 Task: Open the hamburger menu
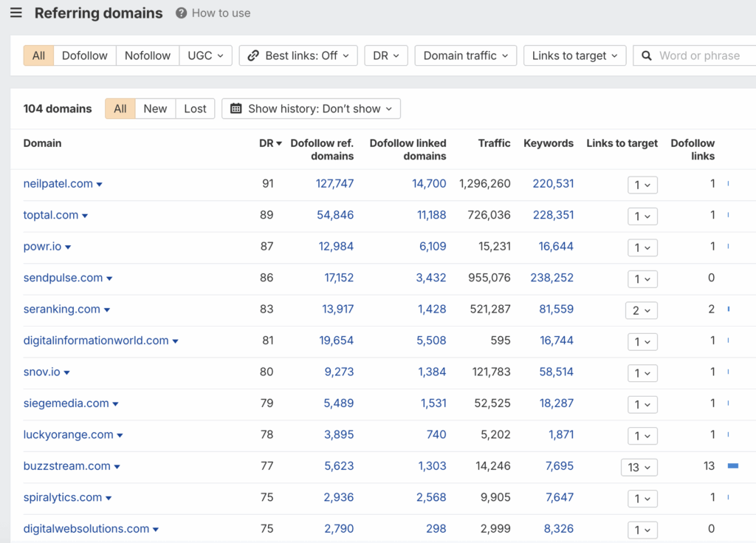[x=16, y=13]
